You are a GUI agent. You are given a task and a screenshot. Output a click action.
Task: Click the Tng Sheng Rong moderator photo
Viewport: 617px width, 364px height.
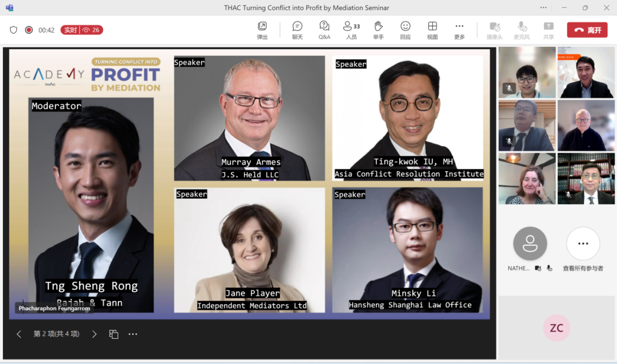(x=91, y=205)
